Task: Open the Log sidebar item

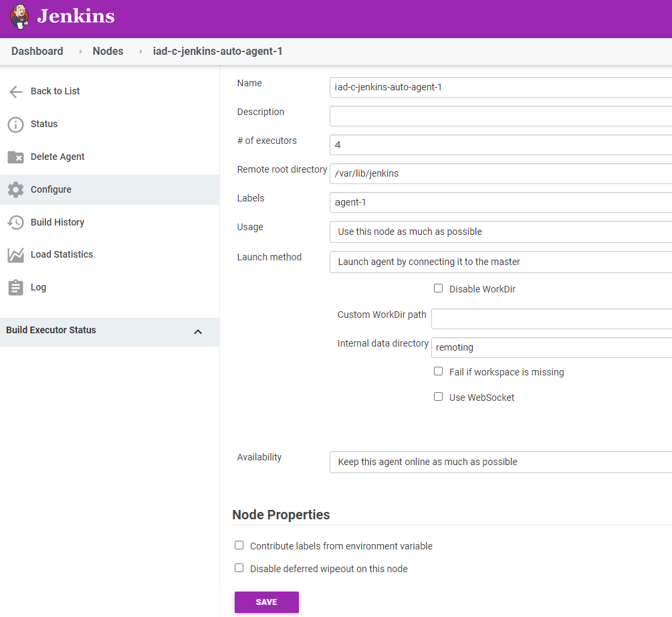Action: [38, 287]
